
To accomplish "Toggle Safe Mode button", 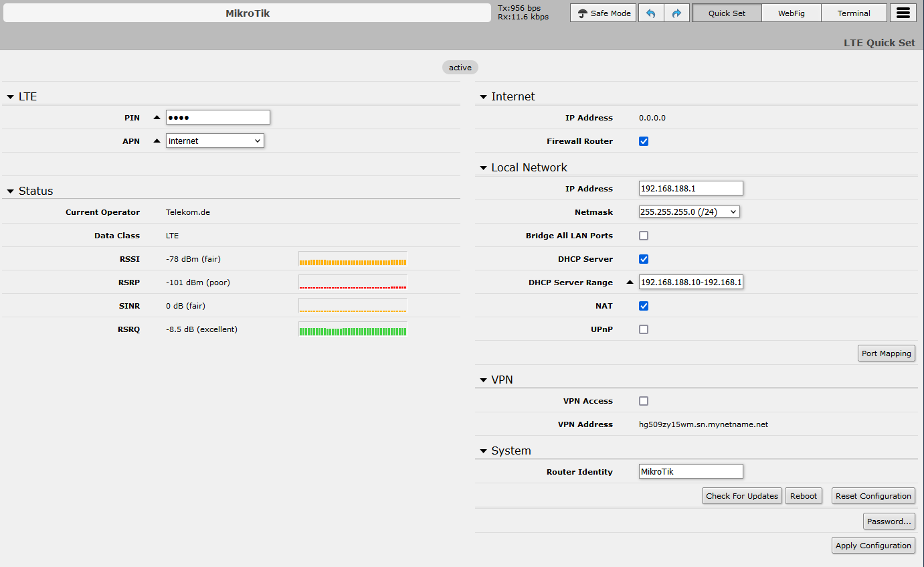I will coord(603,13).
